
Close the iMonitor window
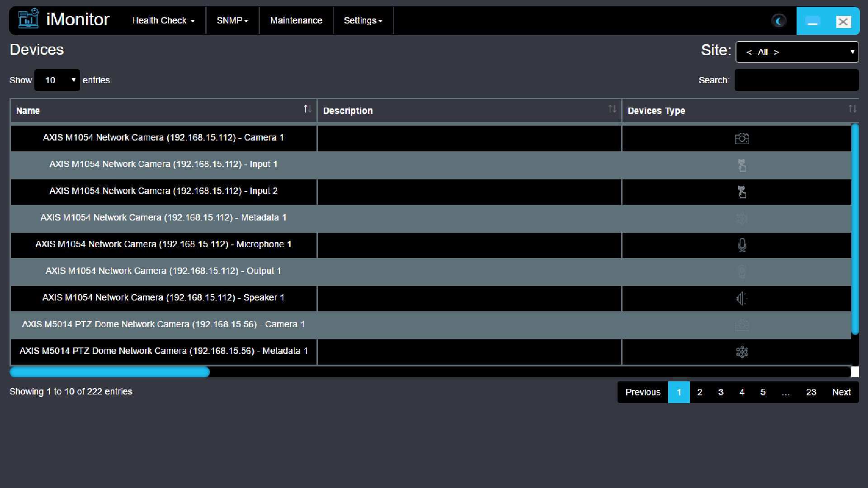coord(843,21)
